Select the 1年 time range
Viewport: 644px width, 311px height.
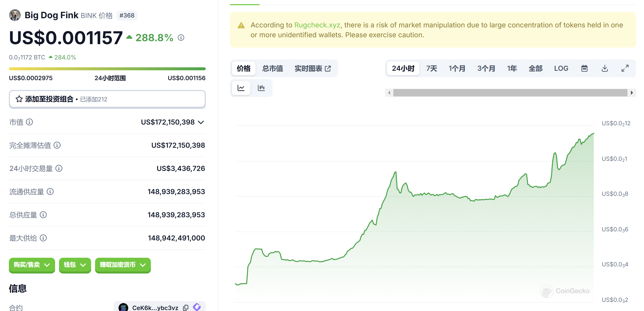tap(512, 68)
